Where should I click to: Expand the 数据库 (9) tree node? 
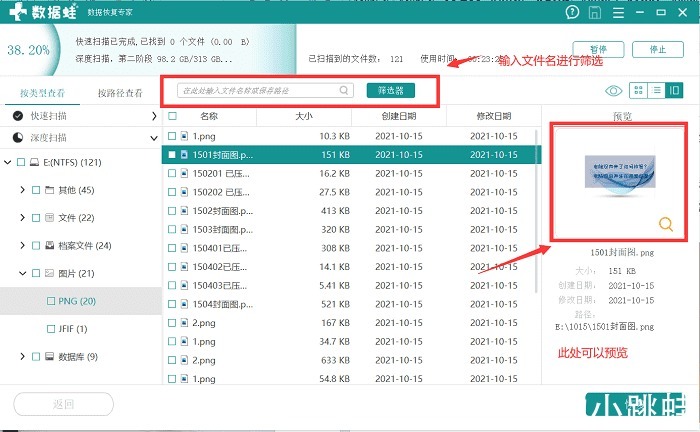[22, 357]
